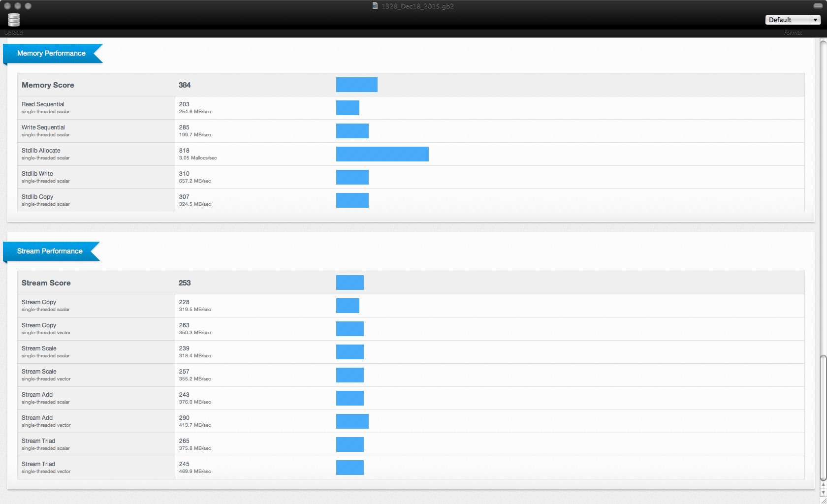This screenshot has width=827, height=504.
Task: Click the scrollbar down arrow
Action: [x=823, y=493]
